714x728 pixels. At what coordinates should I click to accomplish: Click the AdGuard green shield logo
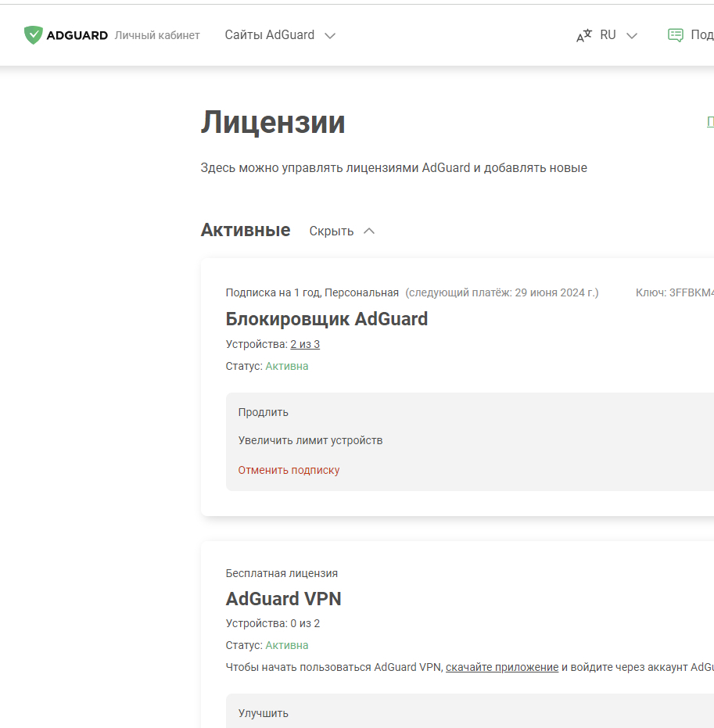tap(33, 35)
